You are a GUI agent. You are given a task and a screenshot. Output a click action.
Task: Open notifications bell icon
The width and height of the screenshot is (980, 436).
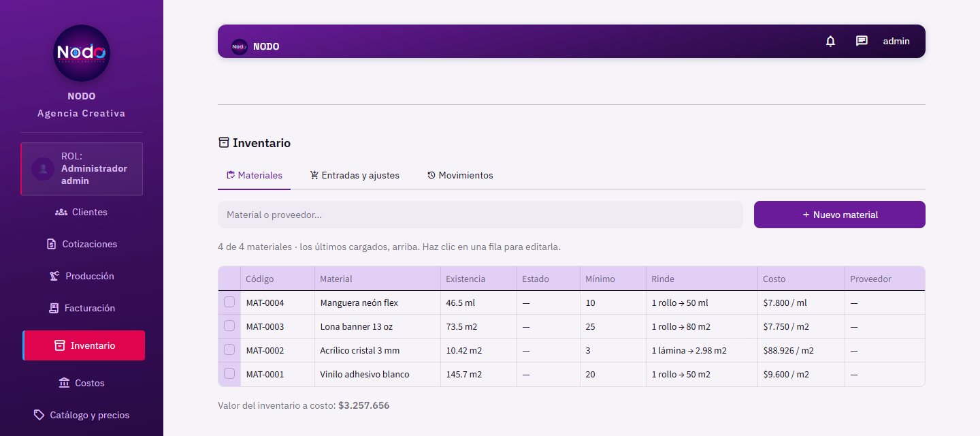click(830, 41)
